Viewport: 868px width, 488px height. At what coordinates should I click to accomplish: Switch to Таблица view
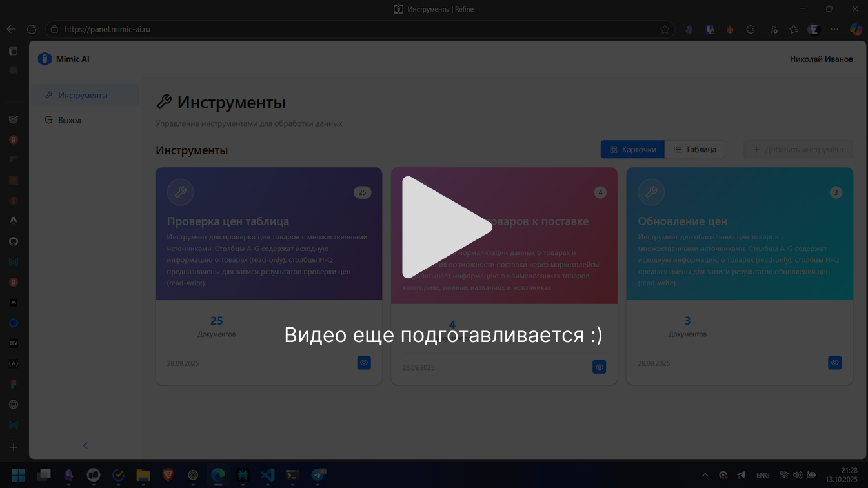coord(695,149)
